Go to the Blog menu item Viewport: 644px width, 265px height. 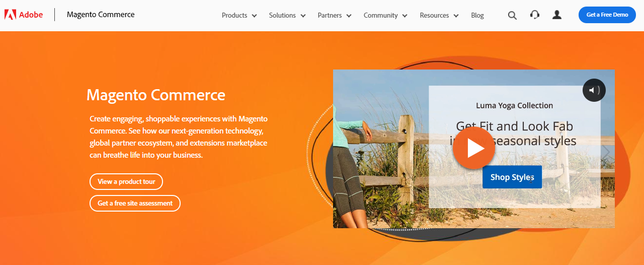(477, 15)
